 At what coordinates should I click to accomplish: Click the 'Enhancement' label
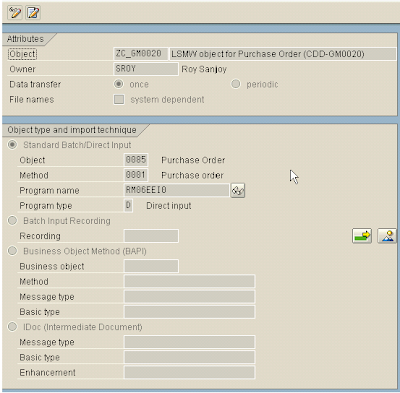47,372
